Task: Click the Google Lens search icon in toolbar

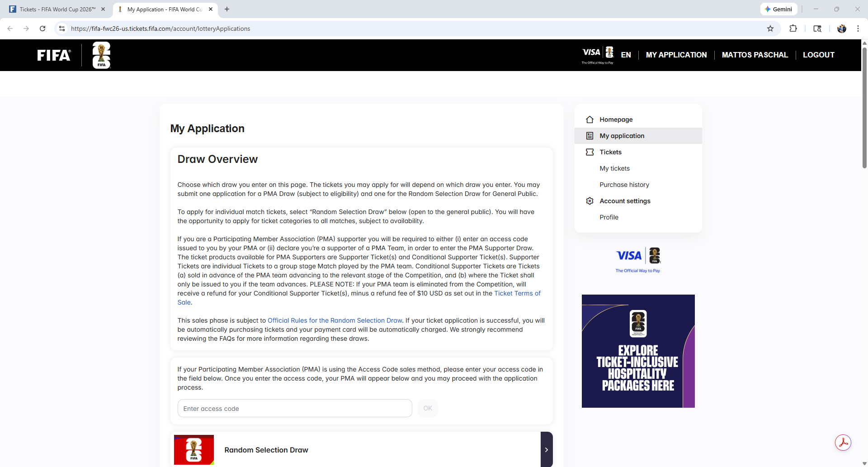Action: (x=817, y=29)
